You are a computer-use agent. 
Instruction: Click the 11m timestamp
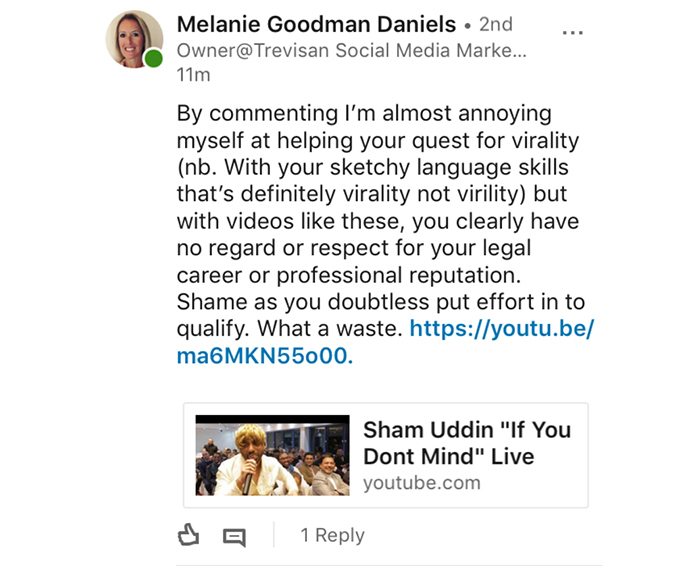193,75
